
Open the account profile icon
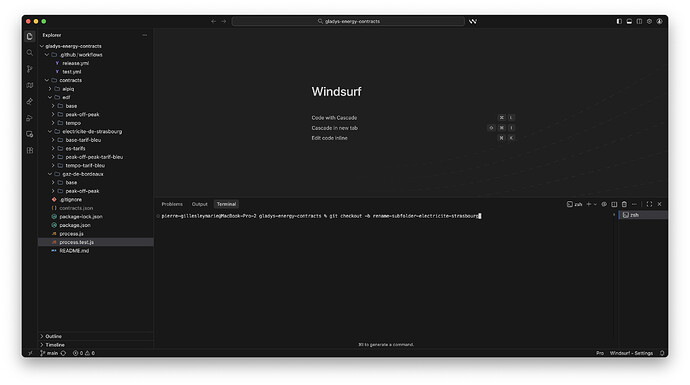(x=659, y=21)
